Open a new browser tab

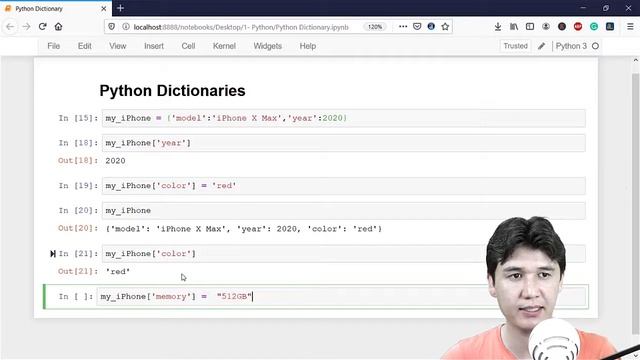[x=120, y=8]
